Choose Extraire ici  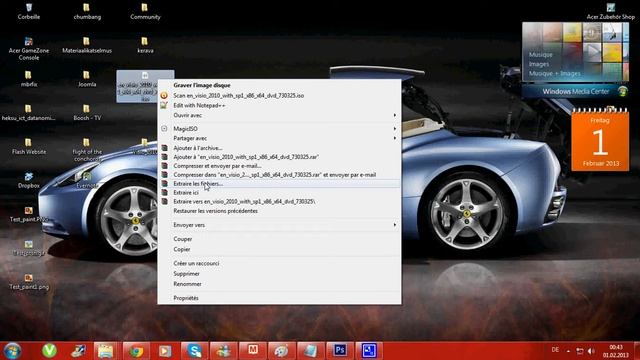point(279,193)
